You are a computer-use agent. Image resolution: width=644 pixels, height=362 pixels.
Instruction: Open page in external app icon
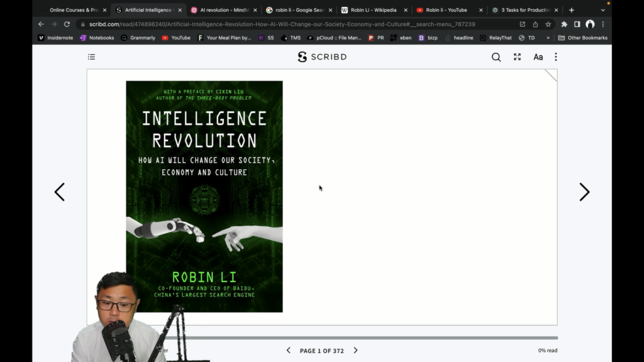coord(523,25)
